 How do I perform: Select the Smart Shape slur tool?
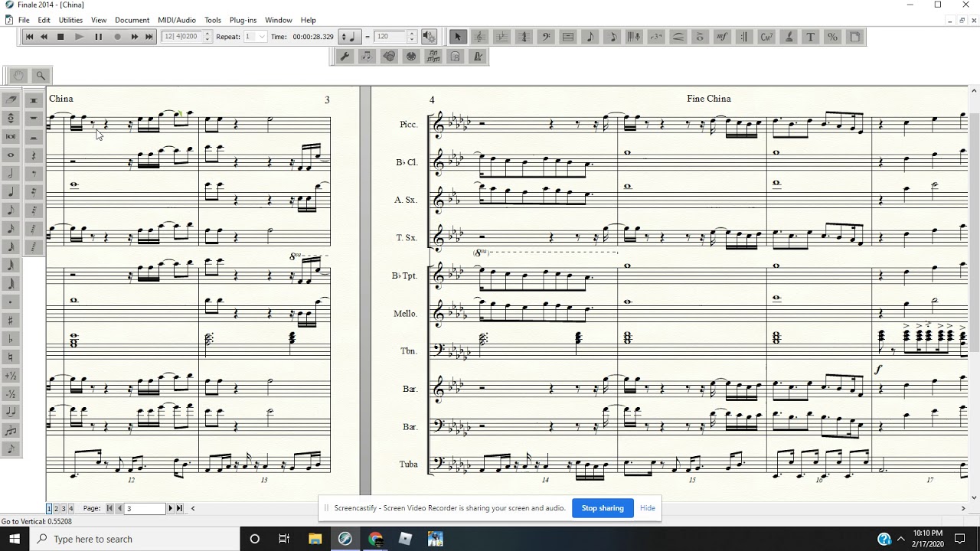click(x=678, y=36)
